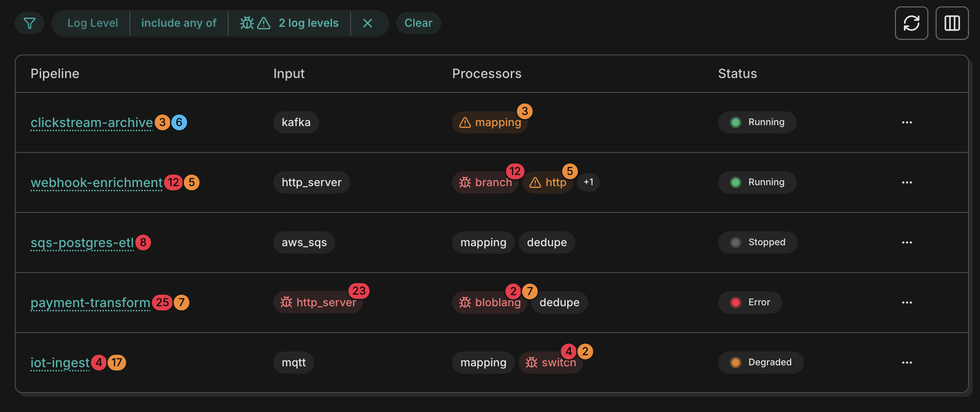Click the http warning processor chip
The image size is (980, 412).
point(548,182)
